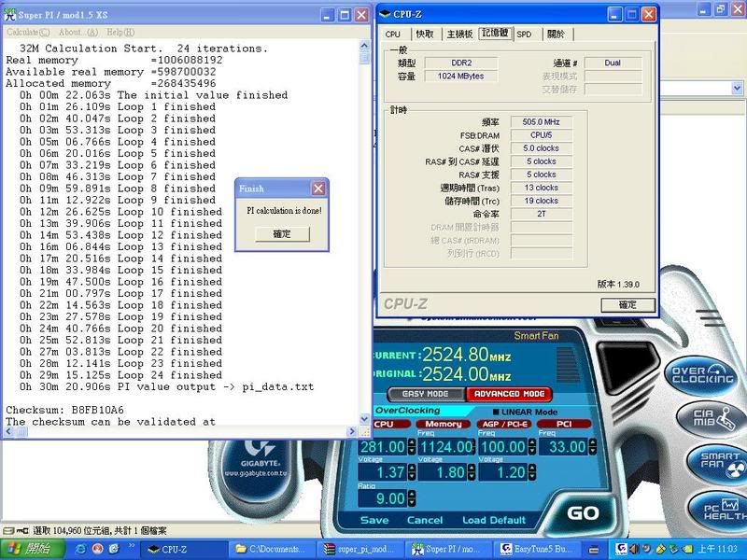Click the Start button

click(x=32, y=550)
